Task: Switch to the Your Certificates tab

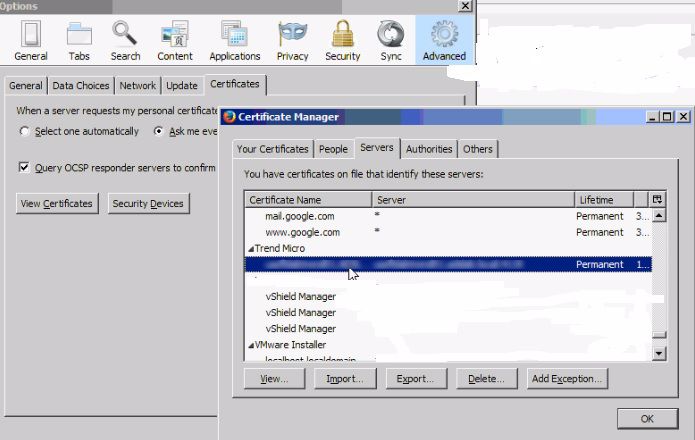Action: click(273, 149)
